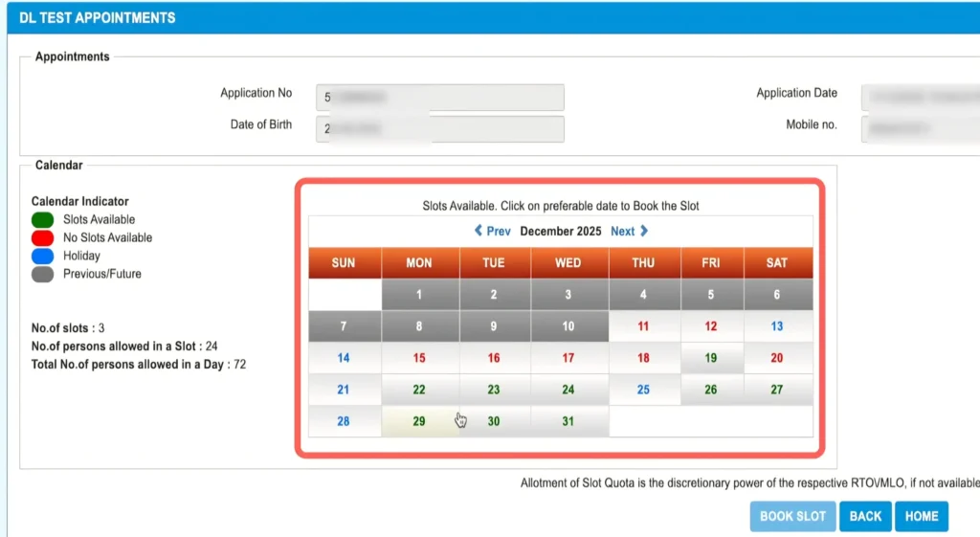This screenshot has height=537, width=980.
Task: Click holiday date December 25
Action: (x=643, y=390)
